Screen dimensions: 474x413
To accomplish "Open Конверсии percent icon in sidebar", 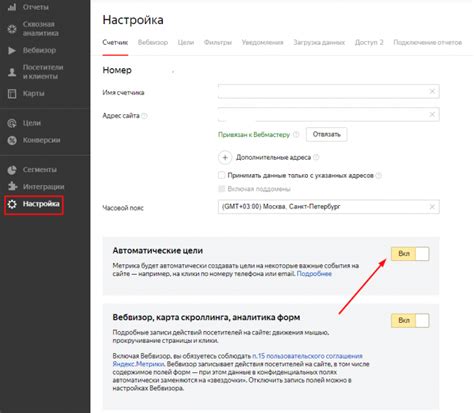I will pos(12,140).
